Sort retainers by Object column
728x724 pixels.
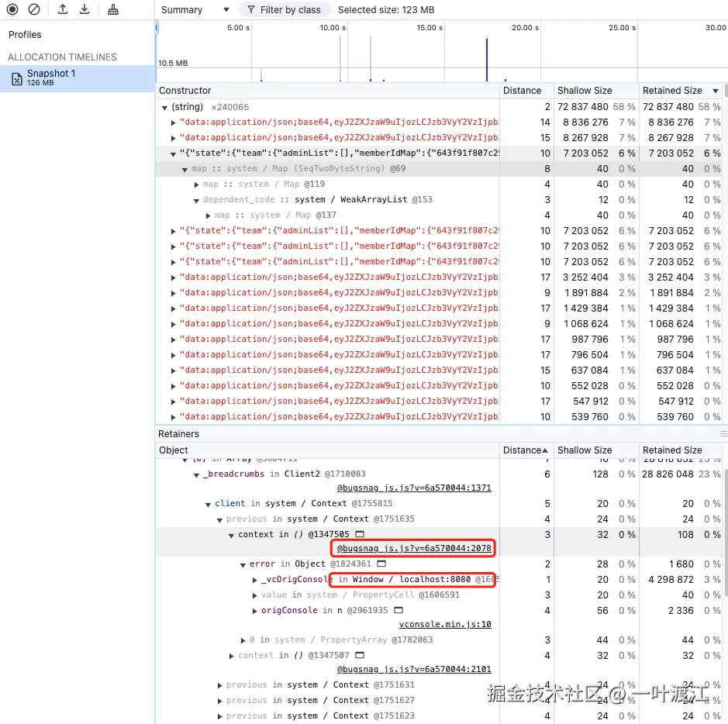(x=327, y=450)
